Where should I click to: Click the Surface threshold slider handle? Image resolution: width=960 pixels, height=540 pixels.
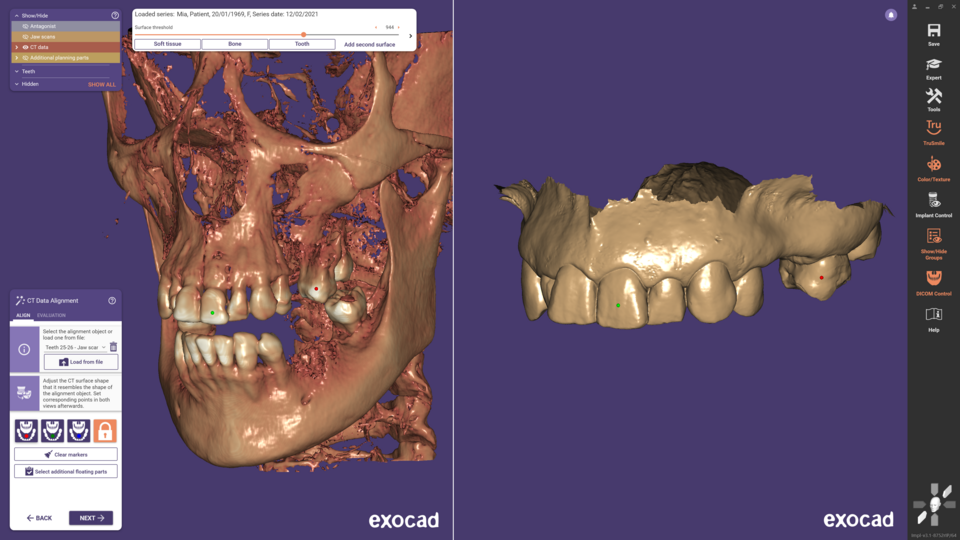pyautogui.click(x=304, y=34)
